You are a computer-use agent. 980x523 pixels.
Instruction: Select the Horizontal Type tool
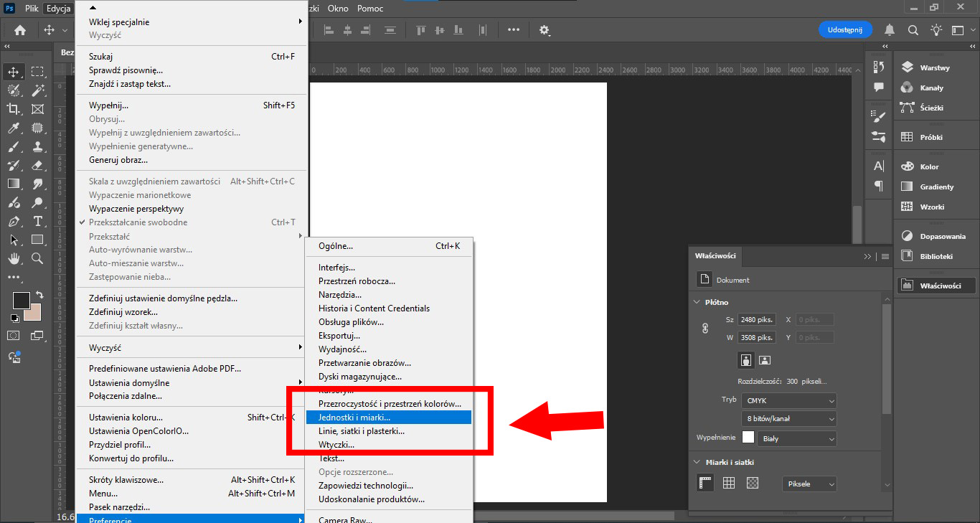(x=37, y=221)
